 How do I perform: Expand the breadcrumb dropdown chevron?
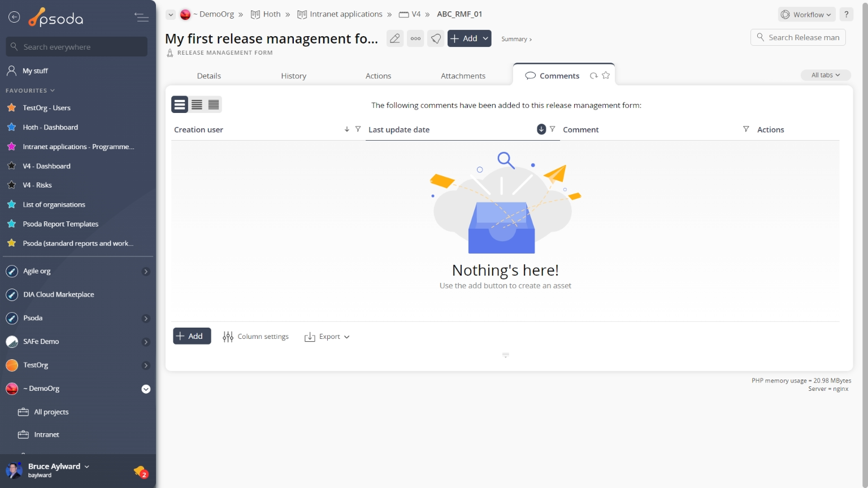(x=171, y=15)
